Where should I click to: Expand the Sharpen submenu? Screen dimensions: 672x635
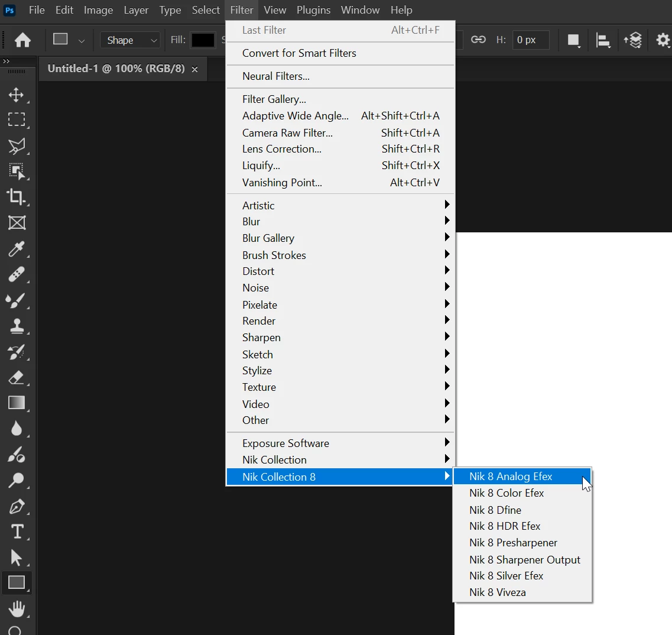click(x=340, y=338)
